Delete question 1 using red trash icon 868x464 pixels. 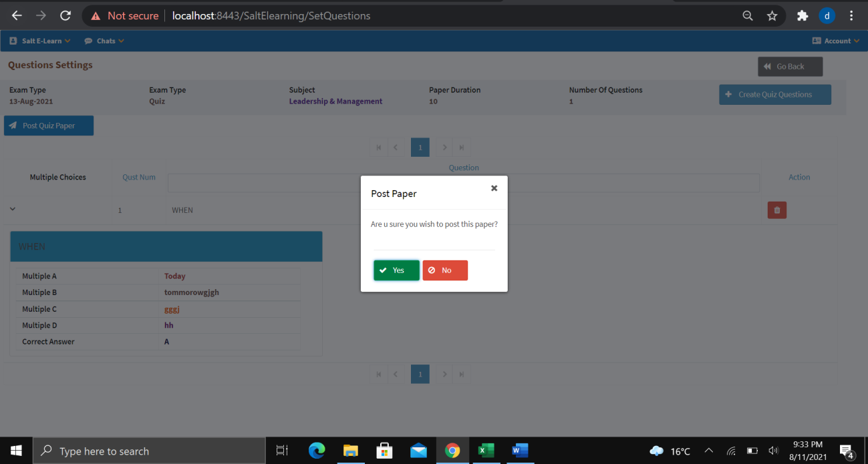click(776, 210)
